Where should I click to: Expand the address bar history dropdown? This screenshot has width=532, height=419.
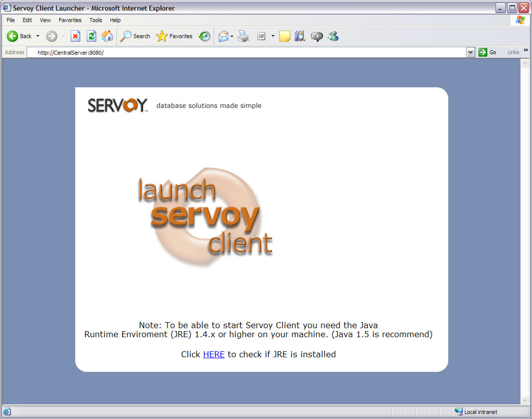click(470, 52)
